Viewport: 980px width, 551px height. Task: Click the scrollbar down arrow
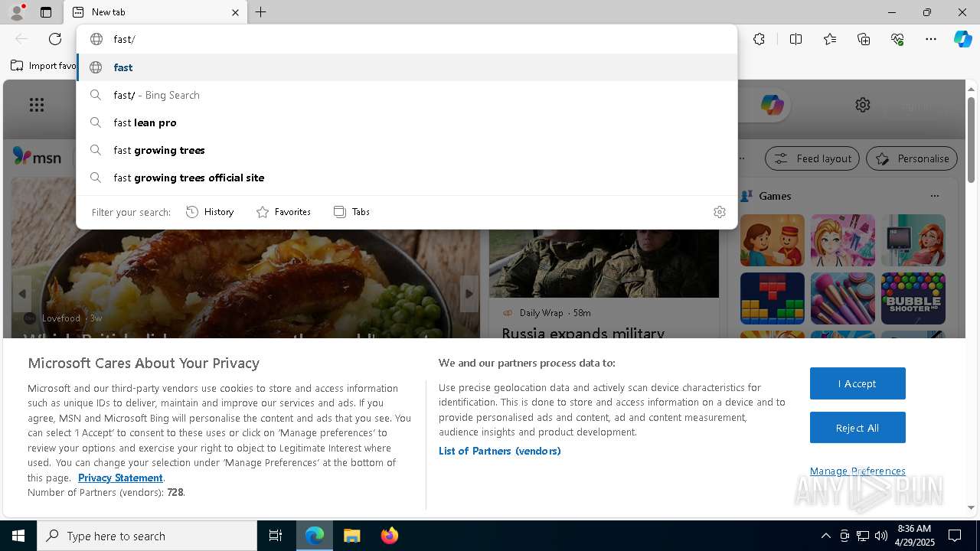point(971,507)
